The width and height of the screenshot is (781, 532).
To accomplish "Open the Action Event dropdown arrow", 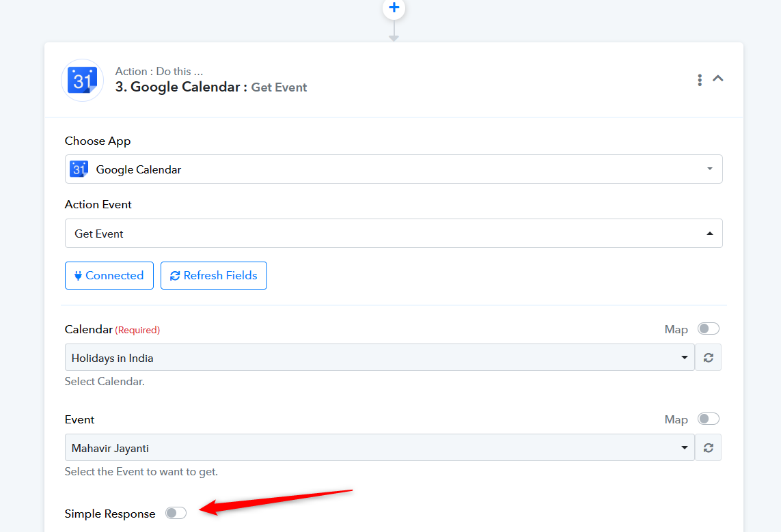I will 709,234.
